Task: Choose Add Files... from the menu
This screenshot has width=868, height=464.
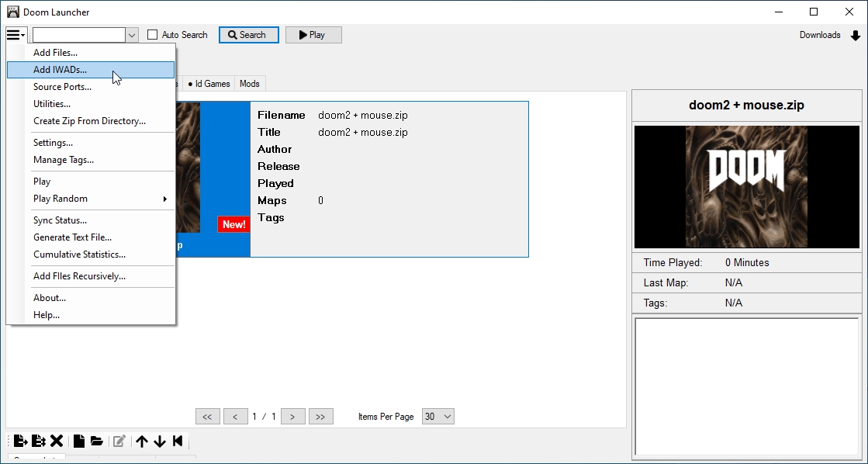Action: click(91, 53)
